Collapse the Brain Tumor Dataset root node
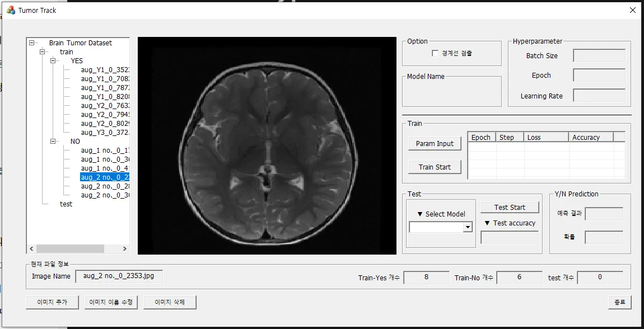This screenshot has height=329, width=644. tap(31, 43)
